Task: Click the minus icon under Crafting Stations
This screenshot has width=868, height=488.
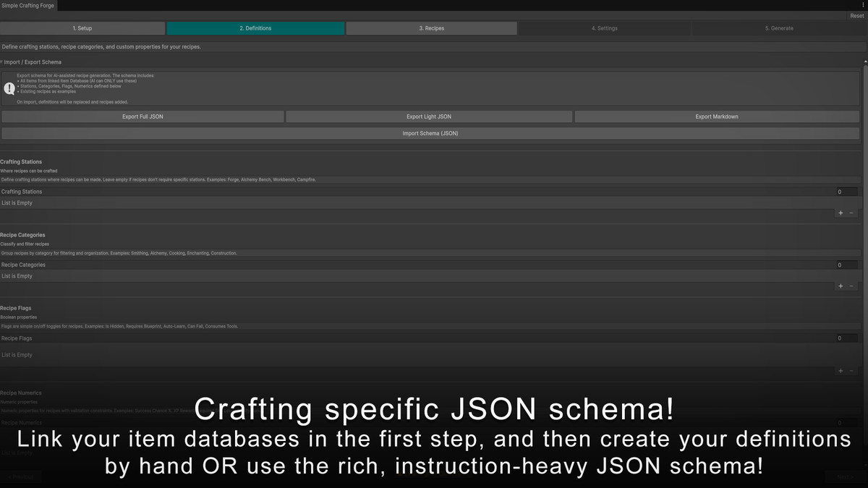Action: click(853, 213)
